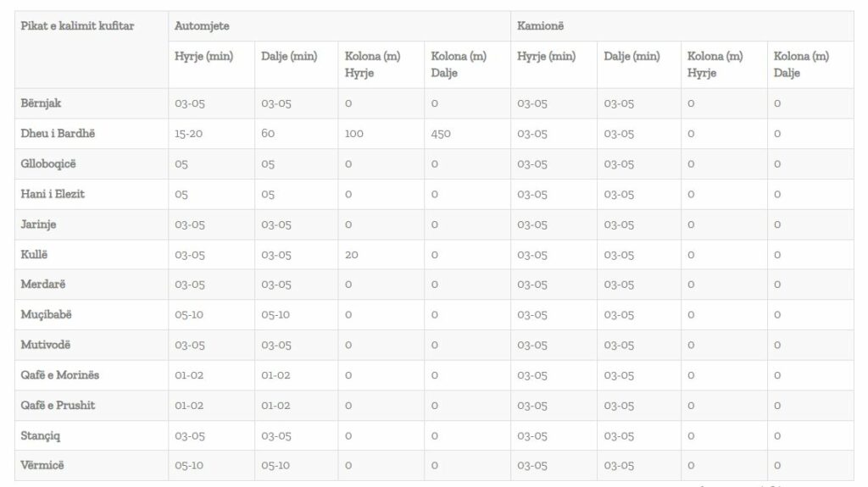The image size is (868, 487).
Task: Select the Dheu i Bardhë row label
Action: click(x=58, y=133)
